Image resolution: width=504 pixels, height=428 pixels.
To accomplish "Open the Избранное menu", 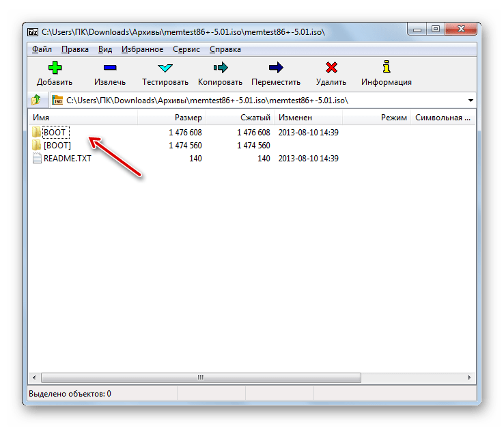I will tap(143, 49).
